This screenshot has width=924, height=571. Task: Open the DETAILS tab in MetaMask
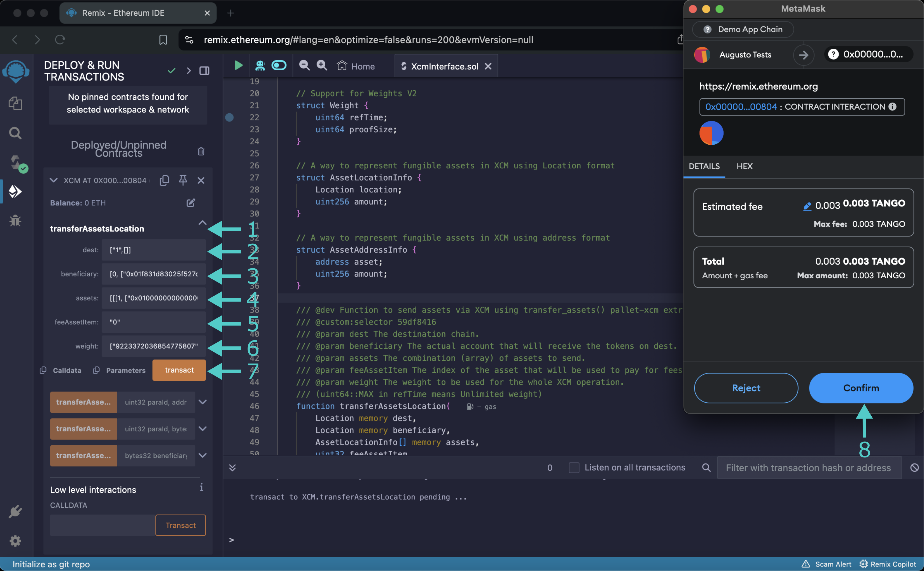[704, 166]
